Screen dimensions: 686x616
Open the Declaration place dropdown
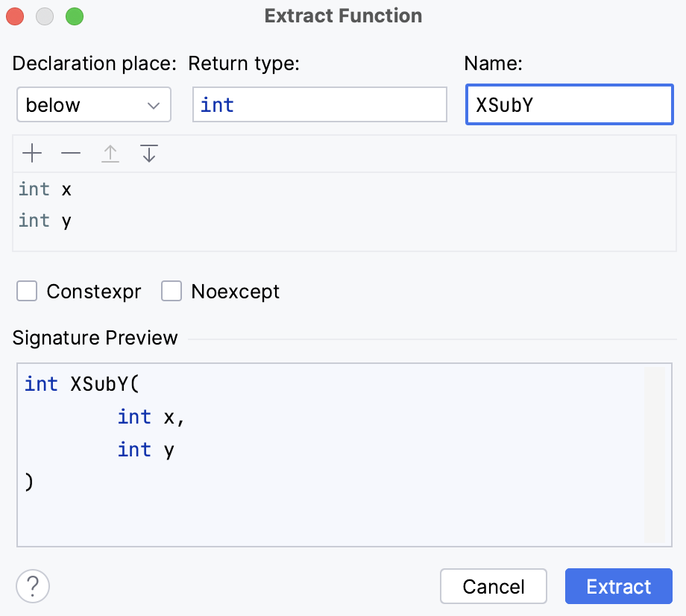93,104
